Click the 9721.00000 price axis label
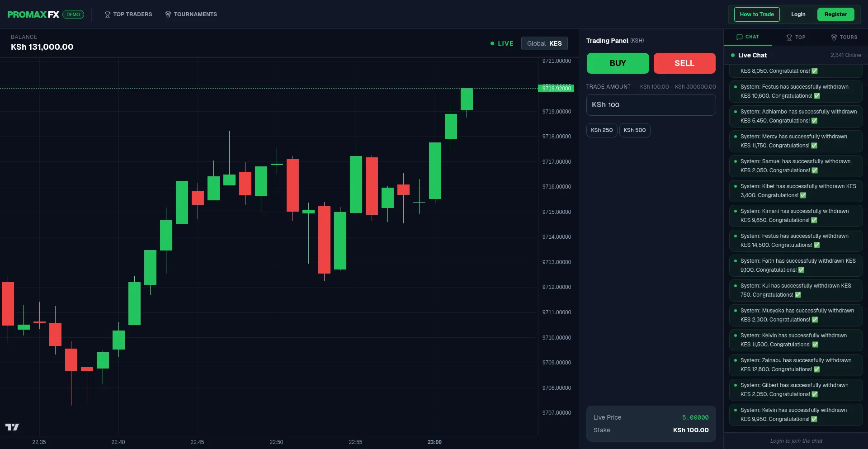Screen dimensions: 868x449 pyautogui.click(x=557, y=61)
